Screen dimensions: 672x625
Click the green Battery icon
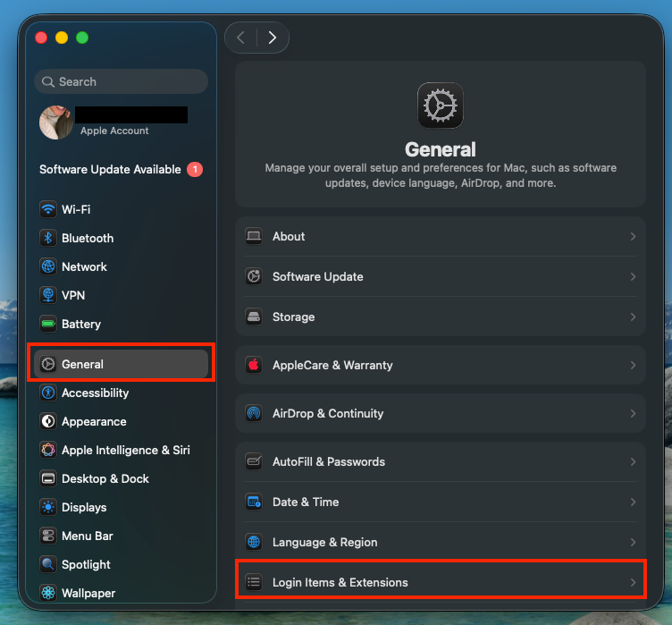(x=48, y=324)
